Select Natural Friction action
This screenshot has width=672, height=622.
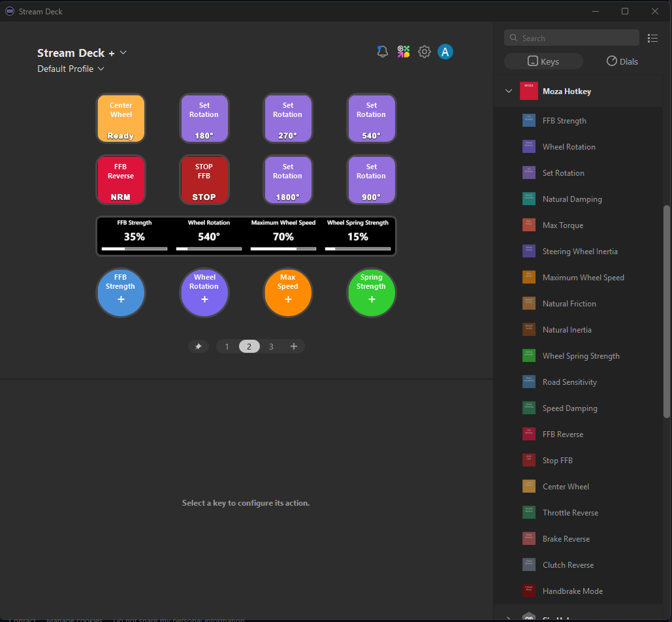[x=579, y=304]
